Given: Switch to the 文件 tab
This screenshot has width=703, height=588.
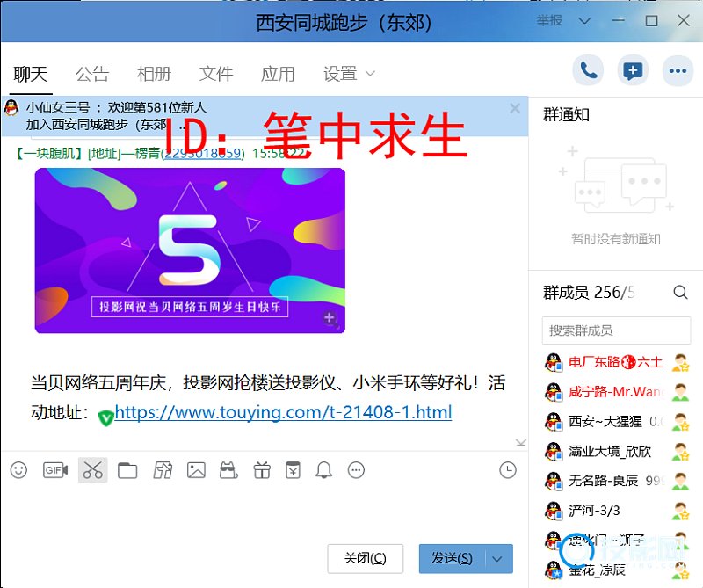Looking at the screenshot, I should (x=216, y=74).
